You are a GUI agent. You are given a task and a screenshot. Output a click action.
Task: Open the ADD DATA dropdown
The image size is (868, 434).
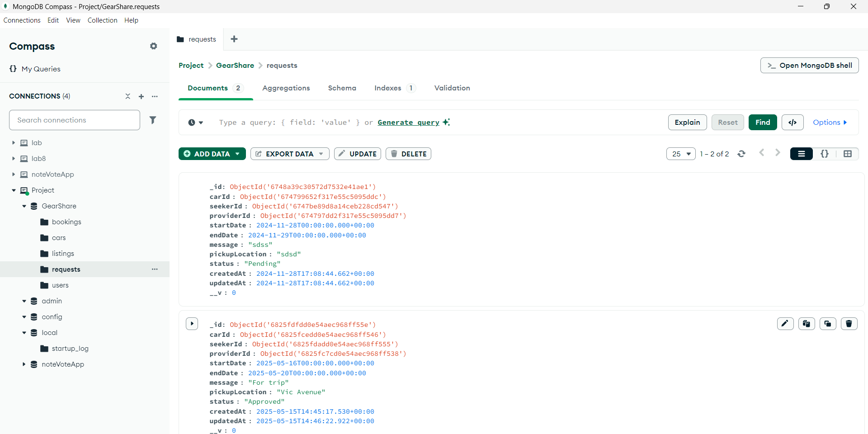(x=212, y=154)
